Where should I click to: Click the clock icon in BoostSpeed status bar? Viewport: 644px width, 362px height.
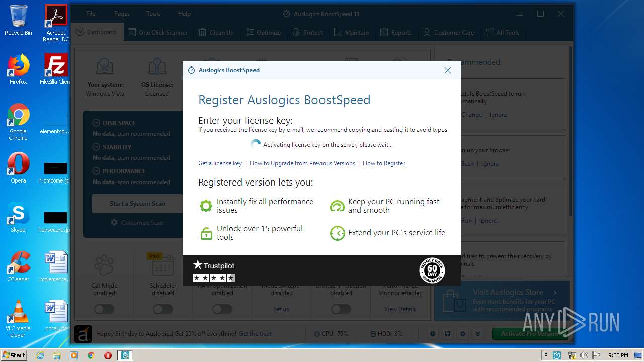(432, 334)
